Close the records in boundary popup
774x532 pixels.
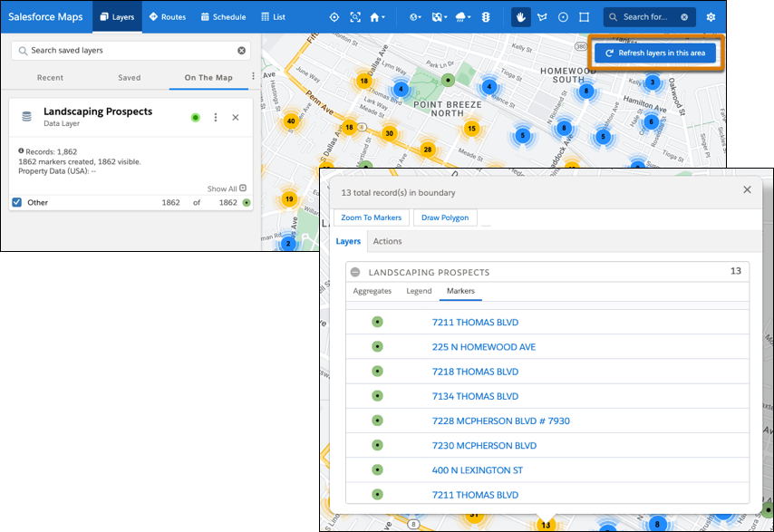747,190
